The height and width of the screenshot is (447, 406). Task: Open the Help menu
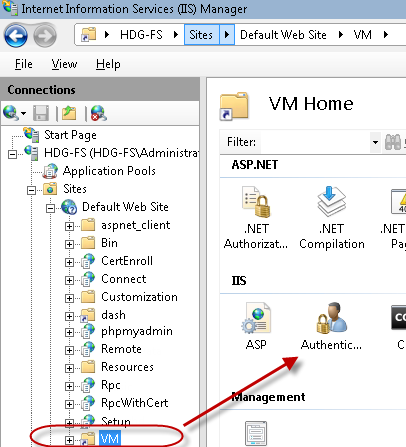tap(108, 64)
